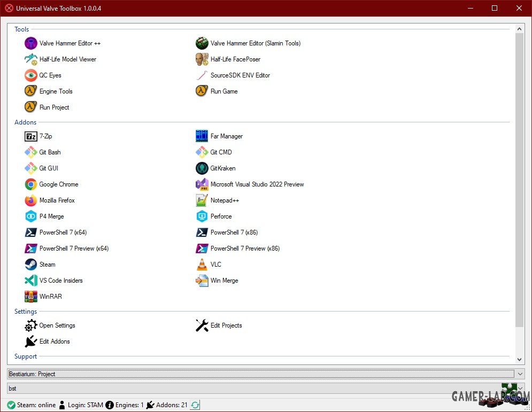The height and width of the screenshot is (412, 532).
Task: Click the scrollbar up arrow
Action: 520,29
